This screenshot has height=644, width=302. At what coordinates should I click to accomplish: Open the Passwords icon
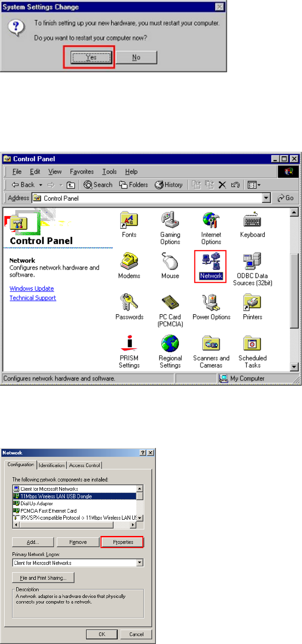[x=129, y=307]
